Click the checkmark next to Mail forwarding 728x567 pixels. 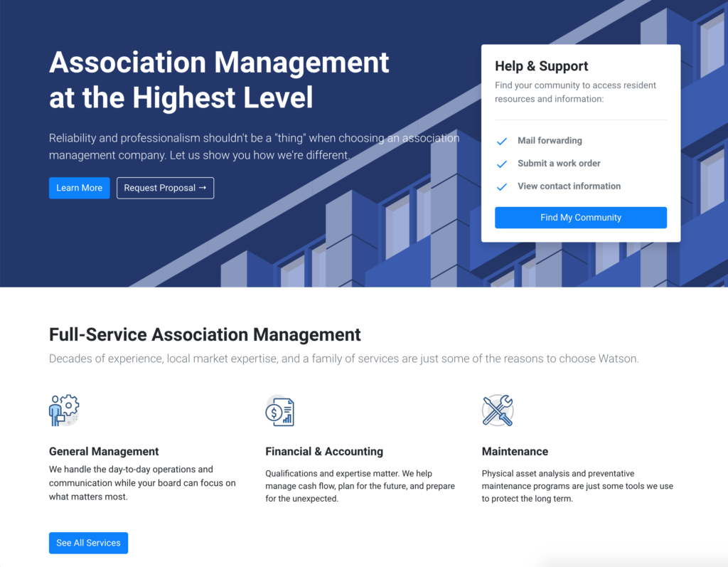pos(502,142)
